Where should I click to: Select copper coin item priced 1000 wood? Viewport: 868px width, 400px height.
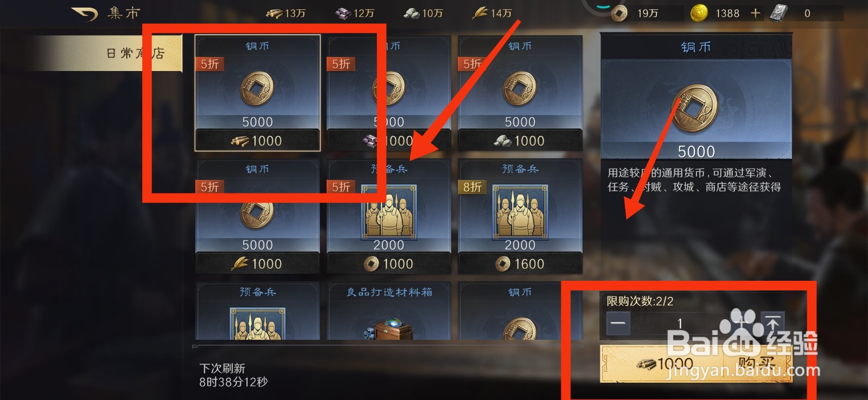258,93
